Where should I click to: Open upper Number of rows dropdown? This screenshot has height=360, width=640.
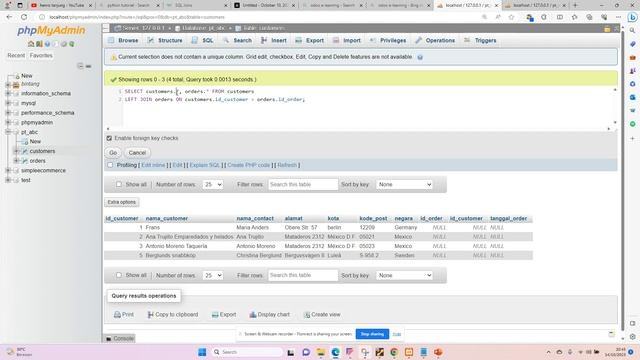point(213,184)
